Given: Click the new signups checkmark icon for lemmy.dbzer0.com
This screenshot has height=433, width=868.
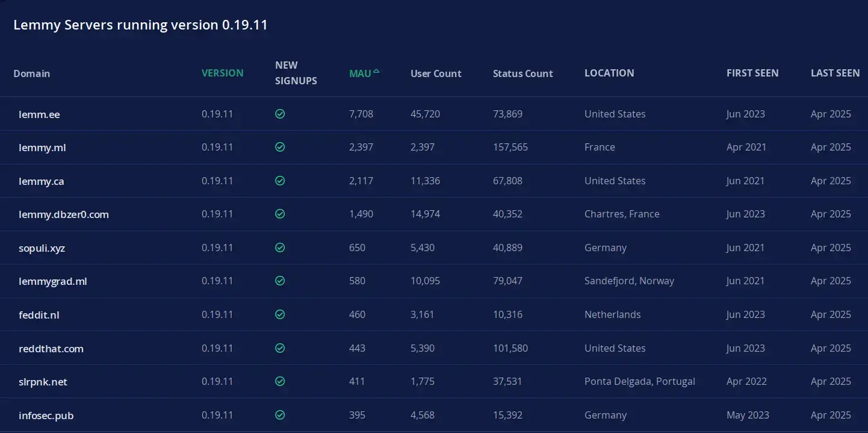Looking at the screenshot, I should point(280,214).
